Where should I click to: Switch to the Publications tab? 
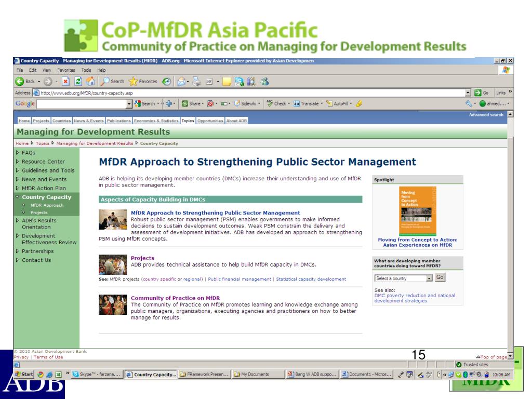click(119, 121)
